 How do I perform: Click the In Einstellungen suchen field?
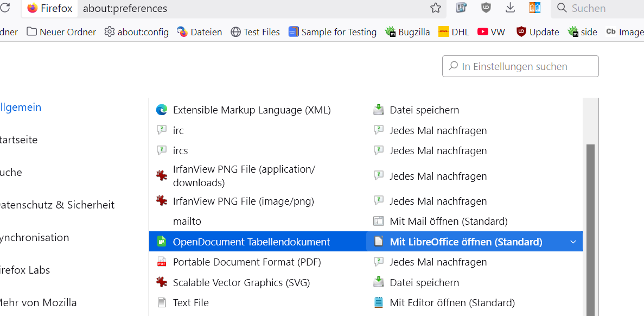[x=521, y=66]
